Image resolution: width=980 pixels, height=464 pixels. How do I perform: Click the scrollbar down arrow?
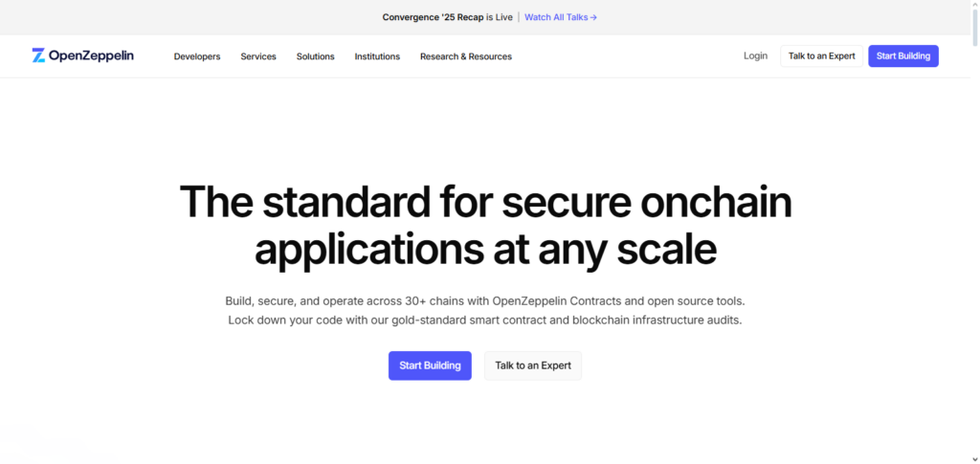click(972, 457)
